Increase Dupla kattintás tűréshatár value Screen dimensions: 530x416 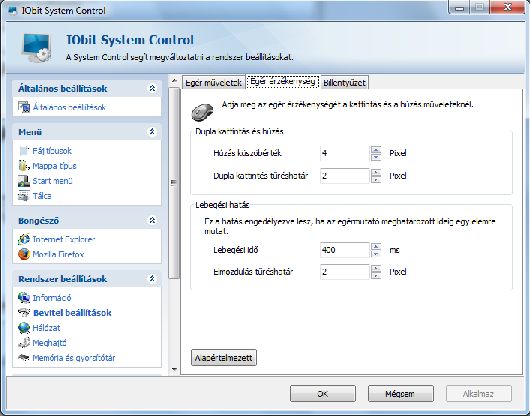click(x=376, y=172)
